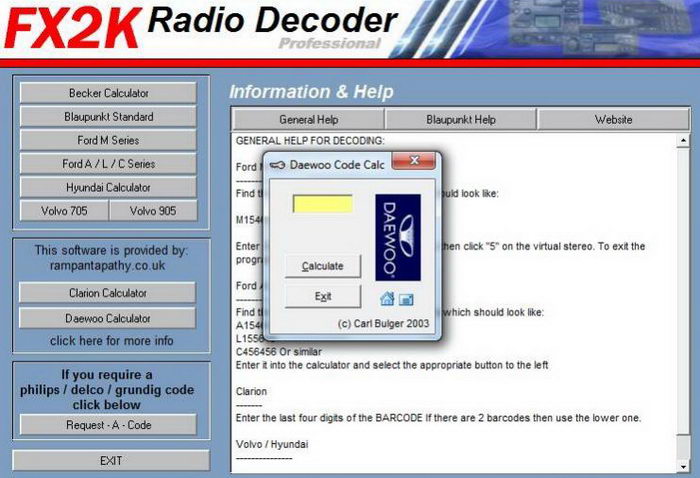Choose Volvo 905
The height and width of the screenshot is (478, 700).
tap(153, 211)
